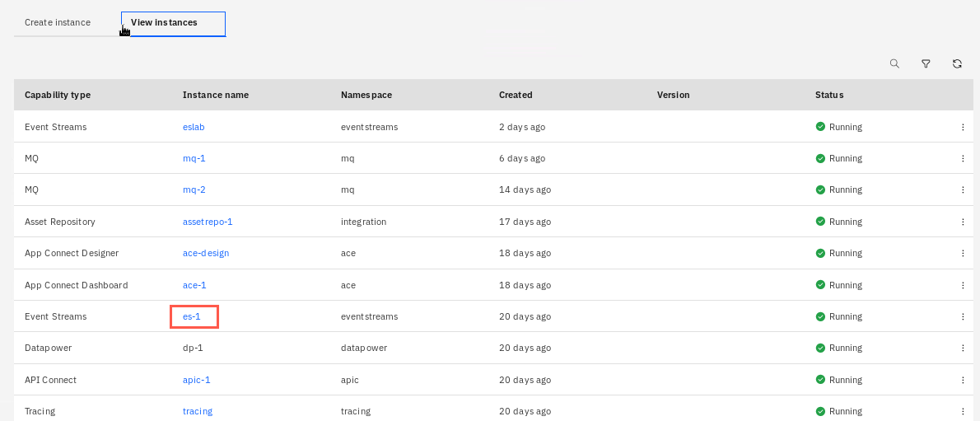Open the eslab instance link
980x421 pixels.
point(194,127)
